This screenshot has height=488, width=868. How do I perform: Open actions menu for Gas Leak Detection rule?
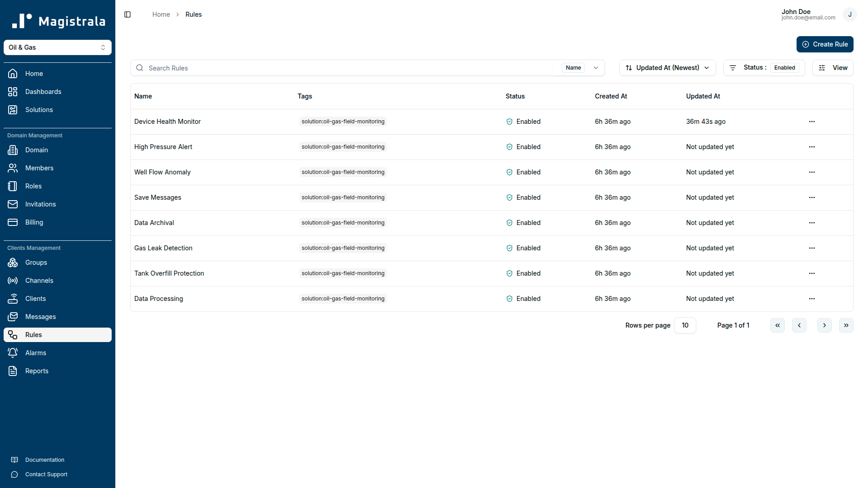(x=811, y=248)
